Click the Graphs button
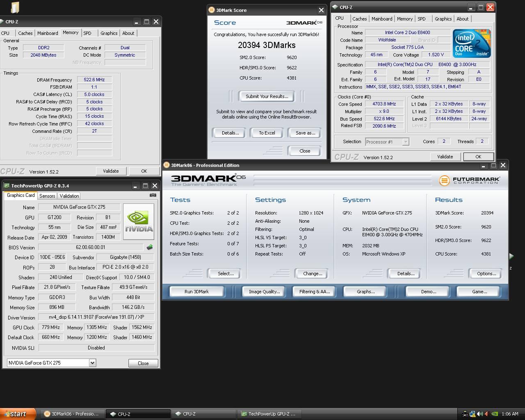 point(365,292)
